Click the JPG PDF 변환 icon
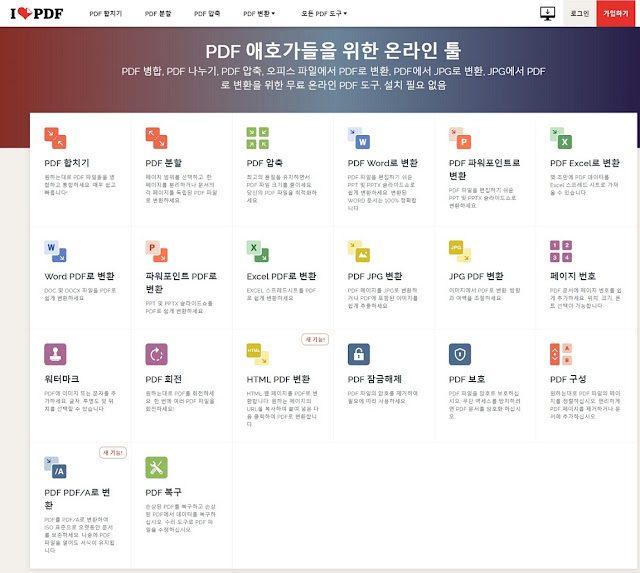This screenshot has height=573, width=640. coord(460,251)
